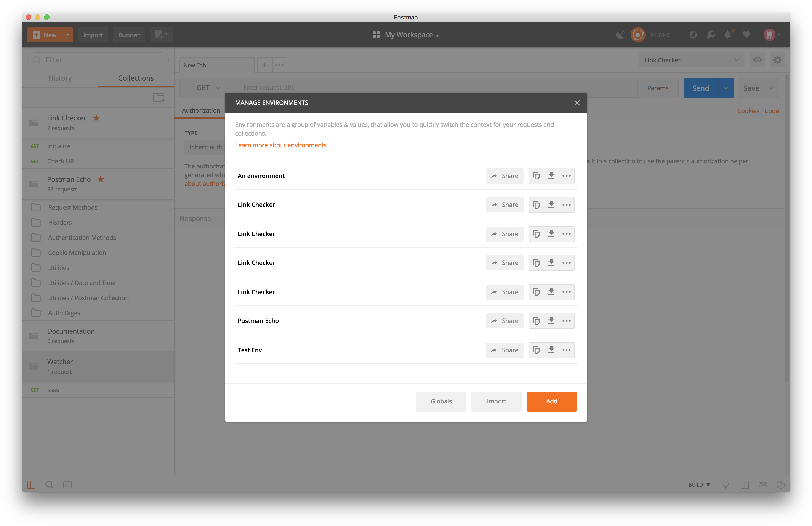Image resolution: width=812 pixels, height=526 pixels.
Task: Open more options for 'An environment'
Action: pyautogui.click(x=566, y=176)
